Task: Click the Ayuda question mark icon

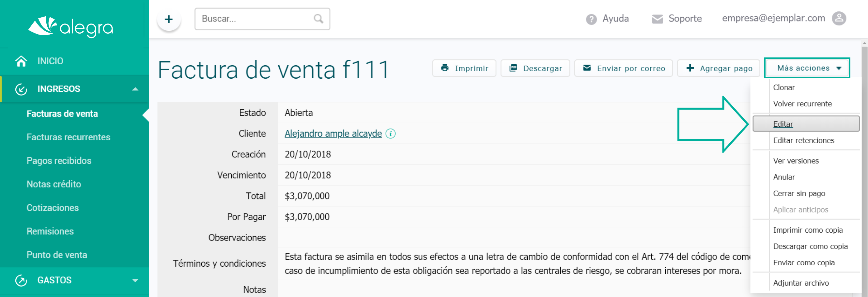Action: tap(591, 19)
